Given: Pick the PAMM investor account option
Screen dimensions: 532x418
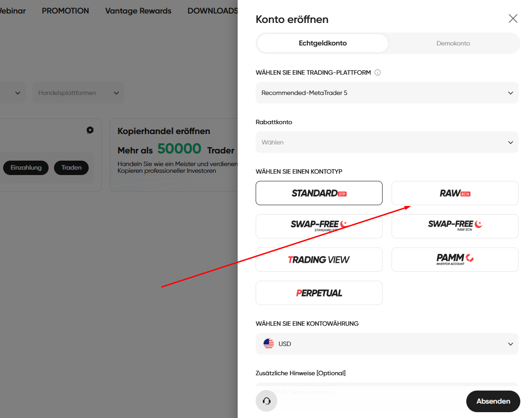Looking at the screenshot, I should (x=455, y=260).
